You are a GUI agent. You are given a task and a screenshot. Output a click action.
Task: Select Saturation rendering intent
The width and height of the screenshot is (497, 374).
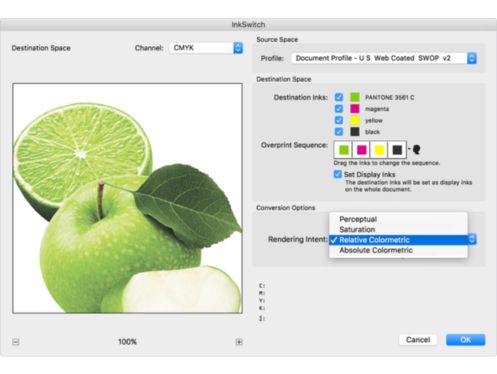[x=398, y=229]
